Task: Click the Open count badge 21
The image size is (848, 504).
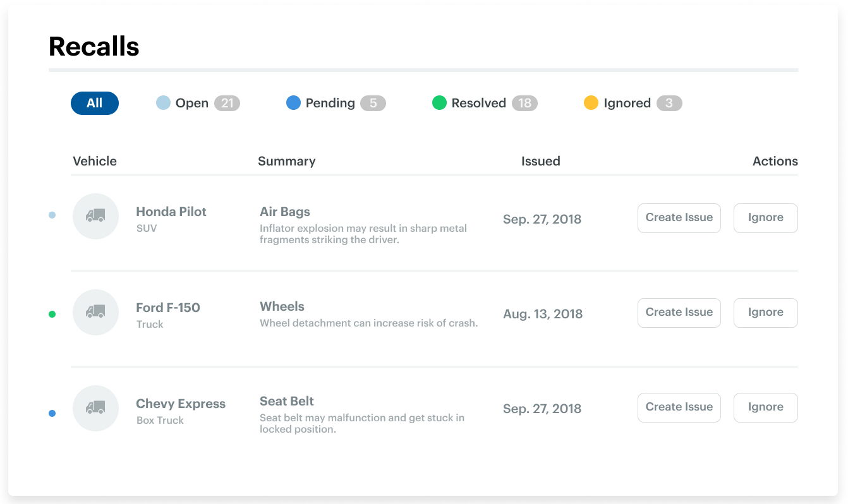Action: (x=227, y=103)
